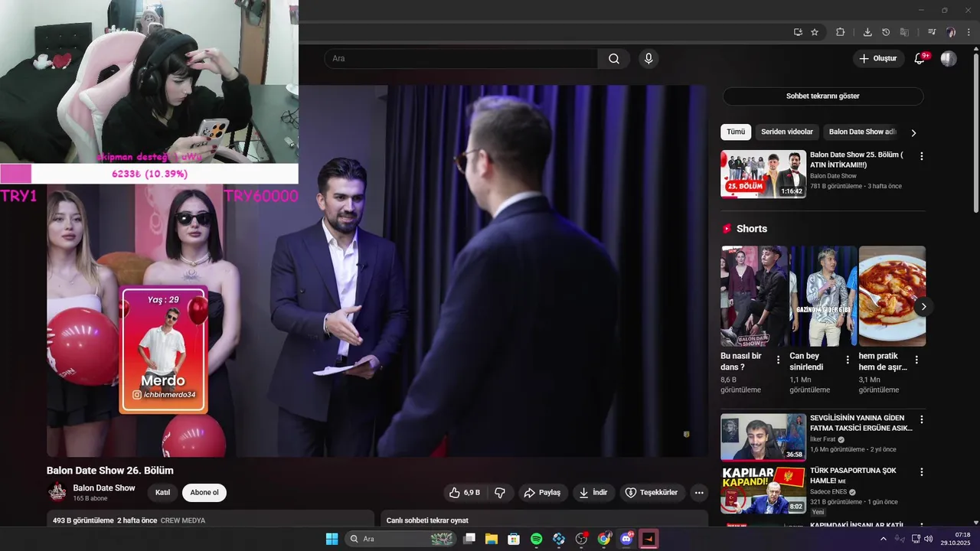The width and height of the screenshot is (980, 551).
Task: Click the 'CREW MEDYA' description text
Action: pos(183,520)
